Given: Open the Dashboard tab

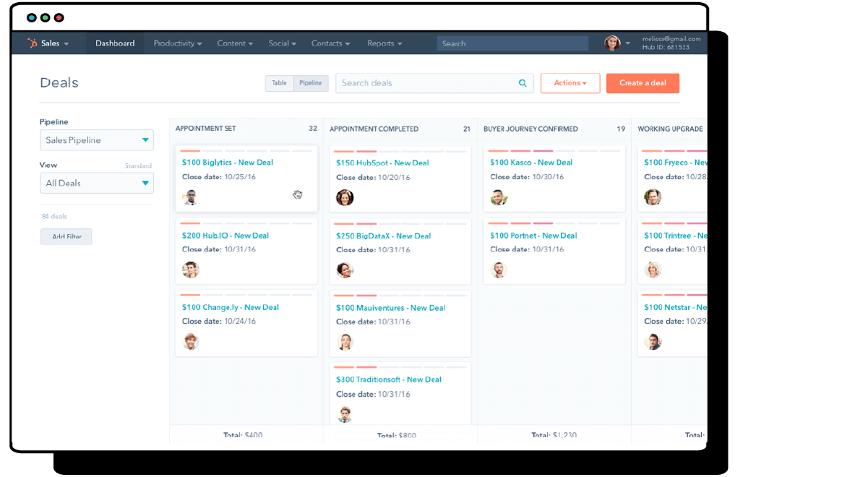Looking at the screenshot, I should [x=115, y=43].
